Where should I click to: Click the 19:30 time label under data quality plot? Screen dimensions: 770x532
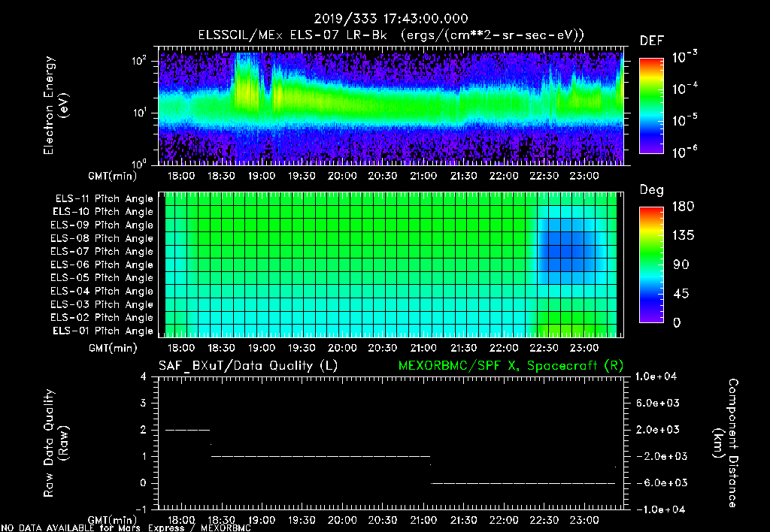tap(302, 520)
